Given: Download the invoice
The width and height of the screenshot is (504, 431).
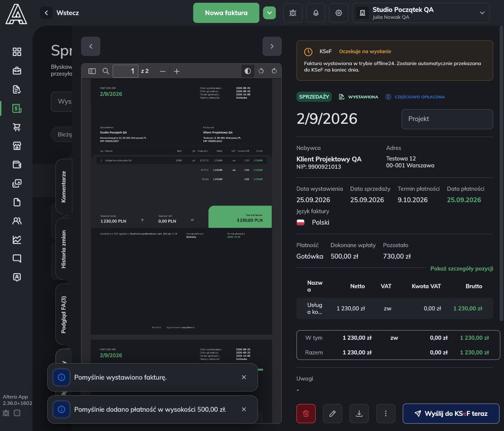Looking at the screenshot, I should tap(359, 414).
